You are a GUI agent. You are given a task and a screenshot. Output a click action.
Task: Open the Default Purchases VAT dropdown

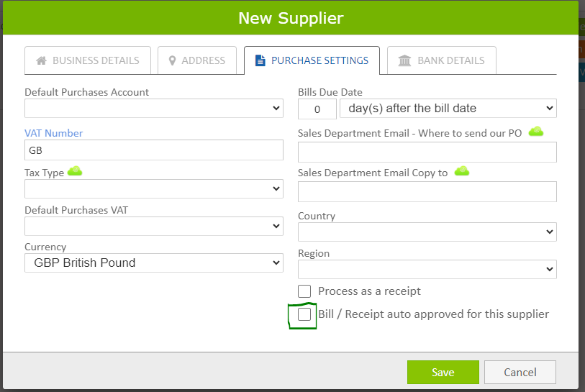tap(153, 226)
